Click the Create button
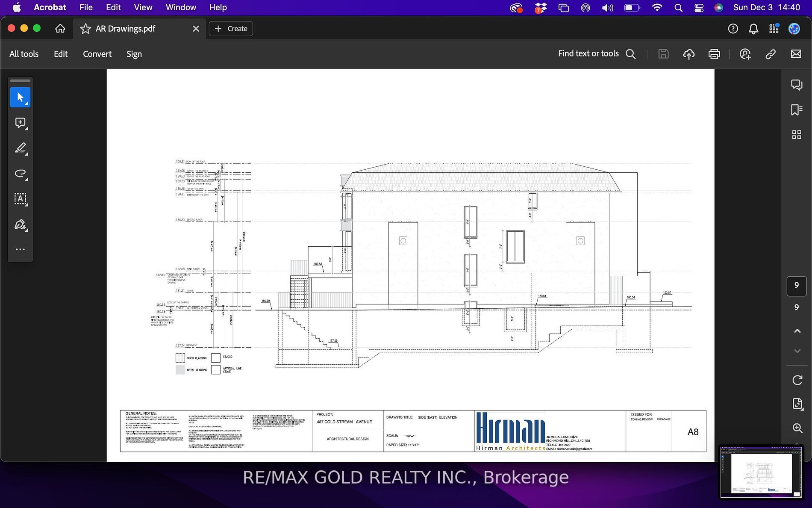 click(x=231, y=29)
